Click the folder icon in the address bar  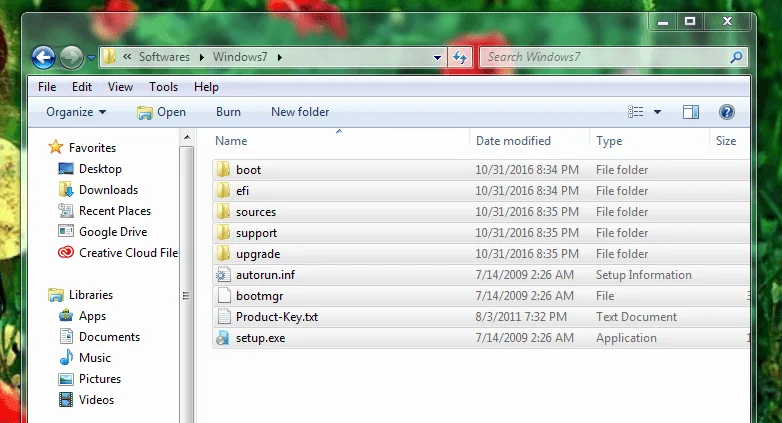(109, 57)
